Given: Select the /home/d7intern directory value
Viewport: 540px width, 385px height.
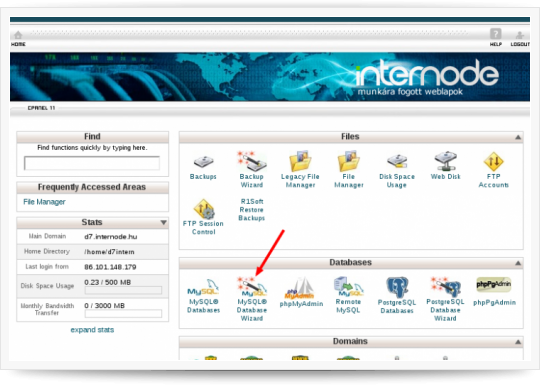Looking at the screenshot, I should (x=109, y=252).
